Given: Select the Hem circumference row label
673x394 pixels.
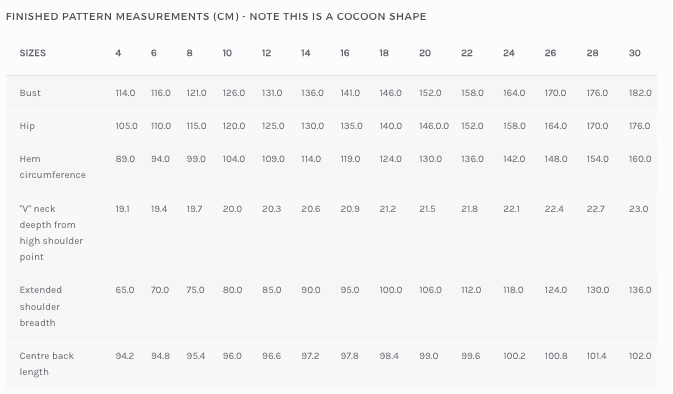Looking at the screenshot, I should tap(52, 167).
